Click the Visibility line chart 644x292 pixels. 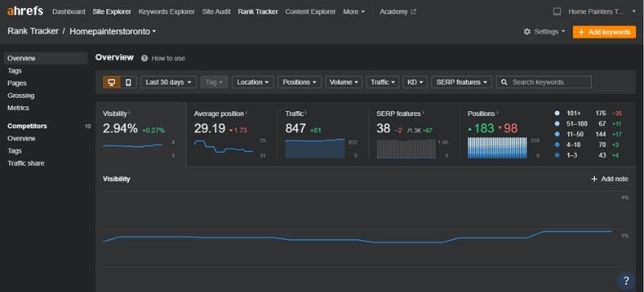[357, 236]
